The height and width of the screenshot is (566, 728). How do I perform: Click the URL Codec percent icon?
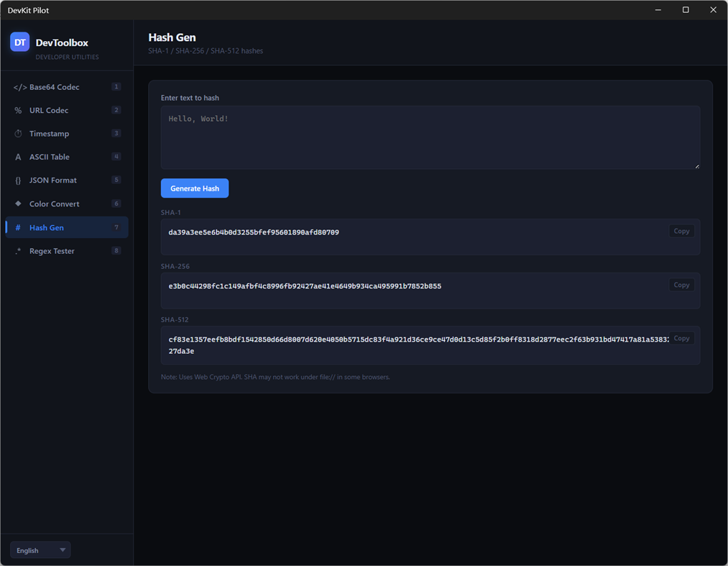pyautogui.click(x=18, y=111)
